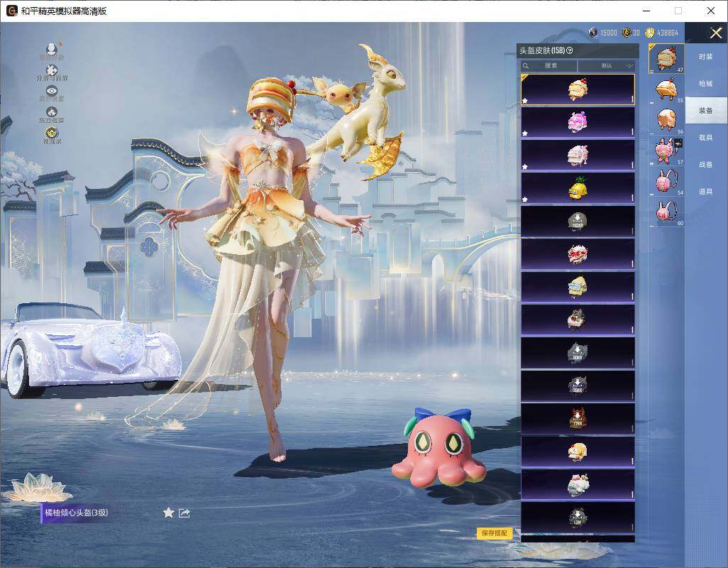Select the pineapple helmet skin
The height and width of the screenshot is (568, 728).
pyautogui.click(x=578, y=189)
